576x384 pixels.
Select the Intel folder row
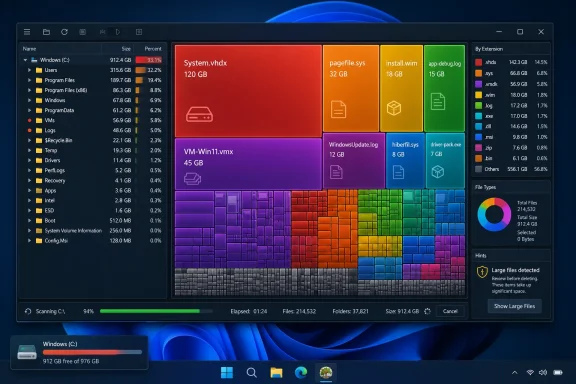point(92,201)
